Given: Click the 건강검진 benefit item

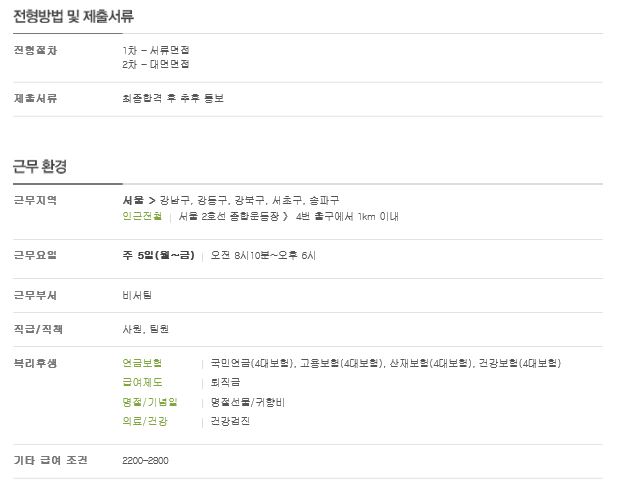Looking at the screenshot, I should pyautogui.click(x=231, y=421).
